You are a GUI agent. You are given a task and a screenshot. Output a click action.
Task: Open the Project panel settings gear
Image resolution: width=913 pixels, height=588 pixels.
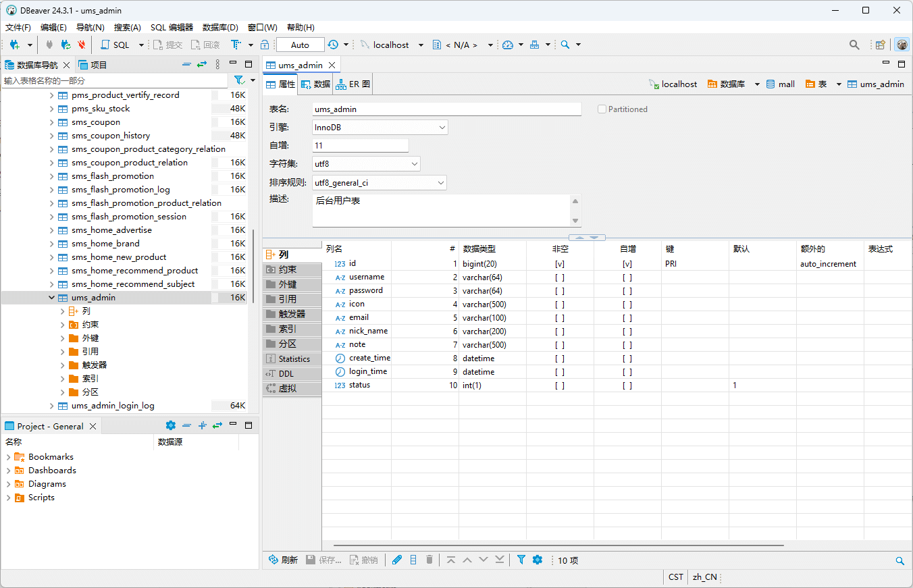click(170, 425)
